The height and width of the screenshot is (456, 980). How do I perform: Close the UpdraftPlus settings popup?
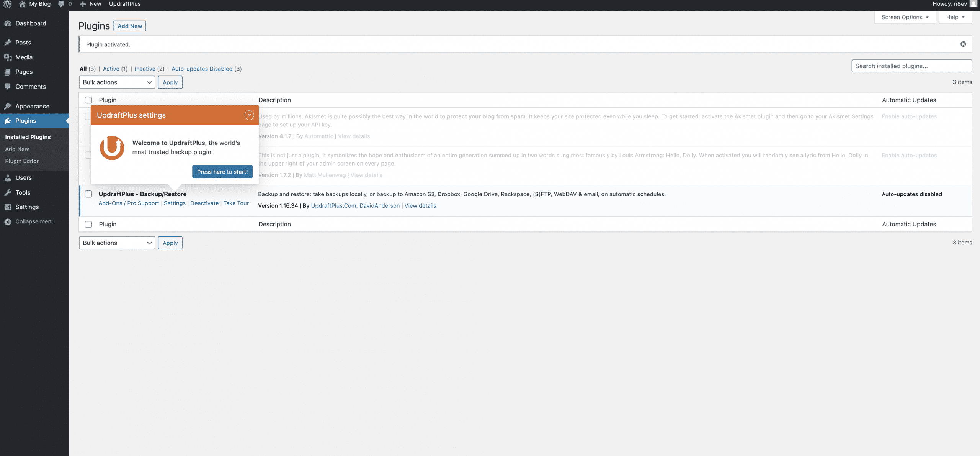click(249, 115)
